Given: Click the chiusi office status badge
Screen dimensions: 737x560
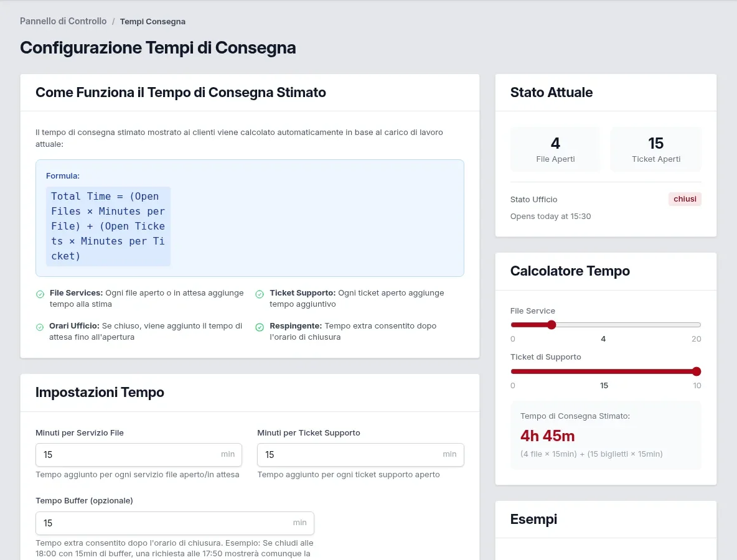Looking at the screenshot, I should click(685, 199).
